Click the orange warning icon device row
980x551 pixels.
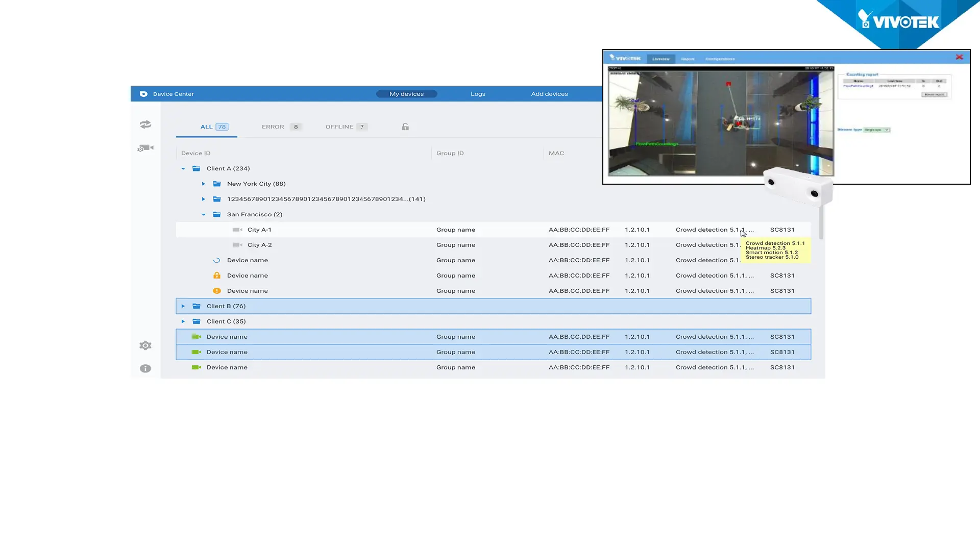pyautogui.click(x=217, y=291)
